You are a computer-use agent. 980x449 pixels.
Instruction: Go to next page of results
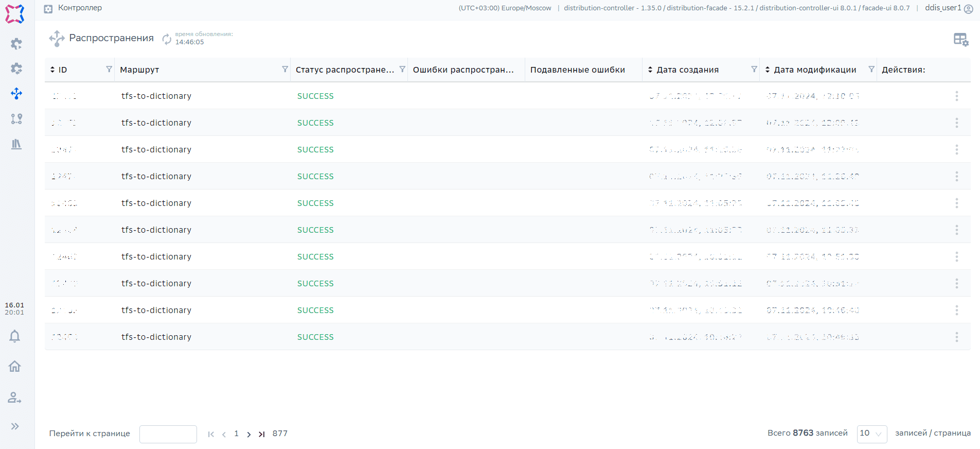tap(249, 434)
